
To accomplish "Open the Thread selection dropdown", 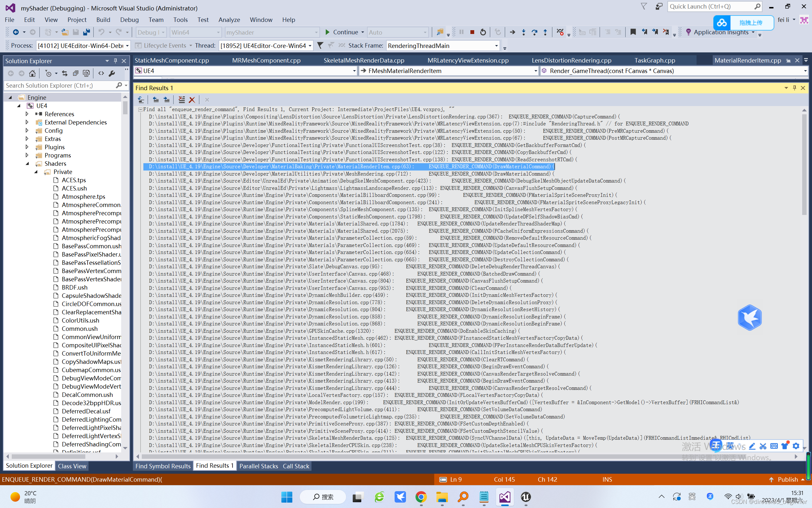I will tap(266, 45).
